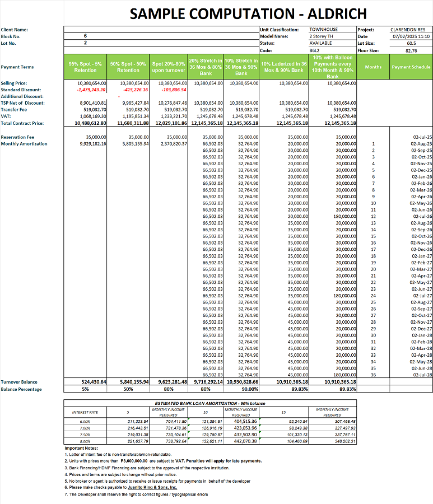Select the AVAILABLE status cell
Image resolution: width=433 pixels, height=504 pixels.
320,43
